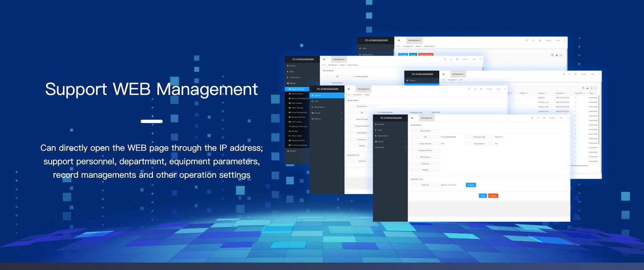The image size is (644, 270).
Task: Click the hamburger menu icon in the front window
Action: point(413,118)
